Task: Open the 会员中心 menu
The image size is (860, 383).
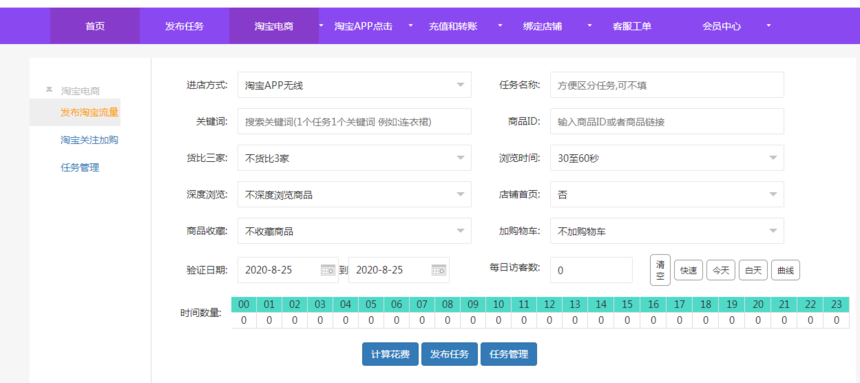Action: [721, 26]
